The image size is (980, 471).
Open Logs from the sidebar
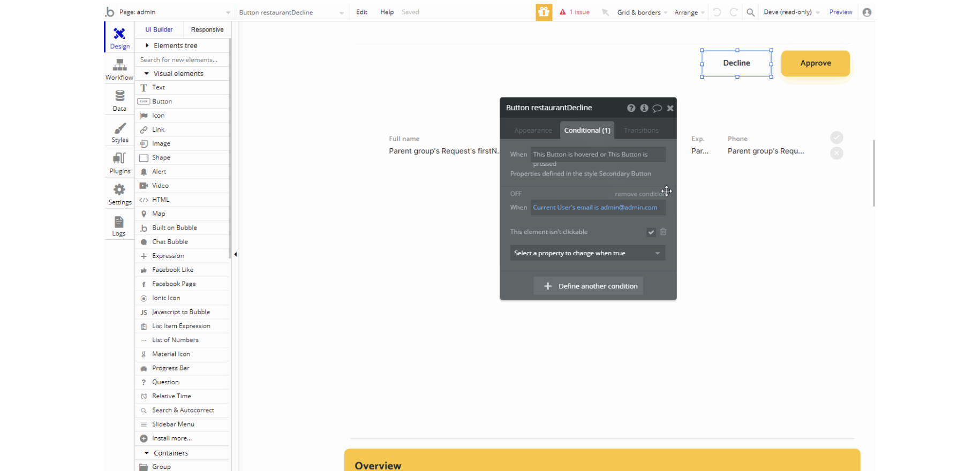point(119,226)
